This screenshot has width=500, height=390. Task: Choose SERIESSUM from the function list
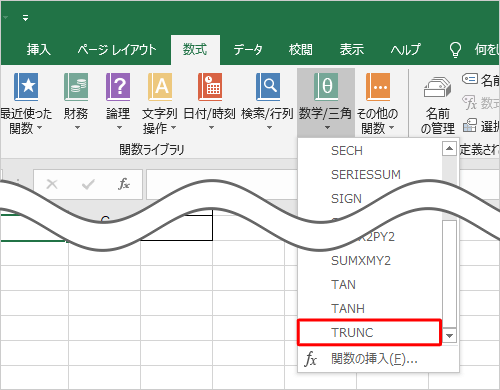click(x=370, y=175)
